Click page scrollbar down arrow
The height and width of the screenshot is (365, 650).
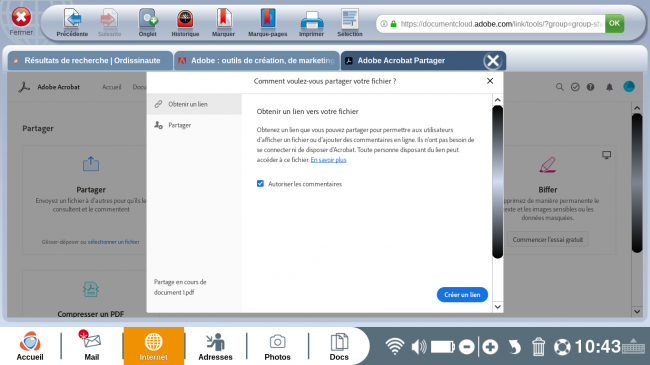pyautogui.click(x=637, y=311)
